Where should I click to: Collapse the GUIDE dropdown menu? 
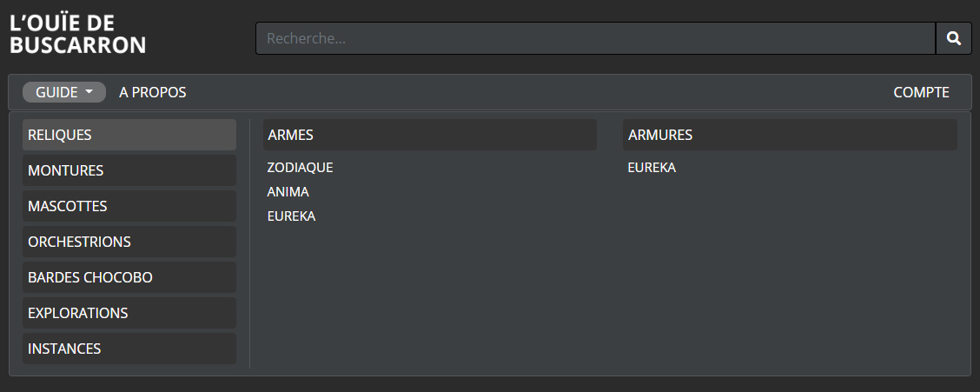pos(64,92)
